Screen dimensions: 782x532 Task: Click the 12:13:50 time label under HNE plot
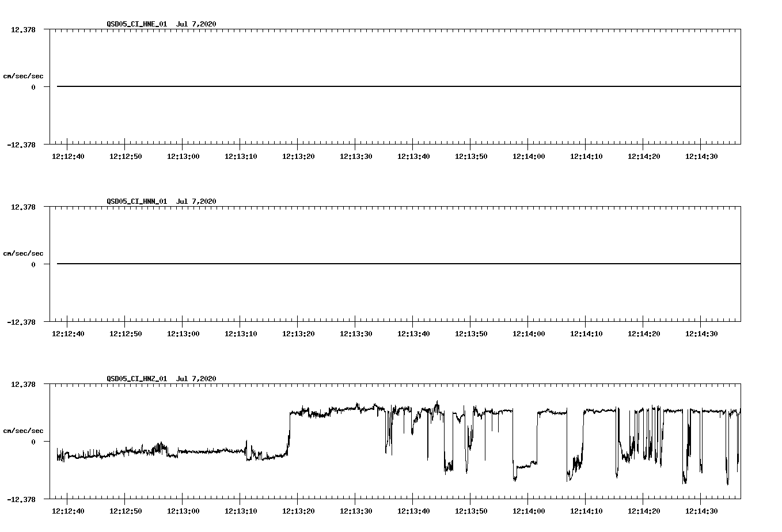coord(471,157)
